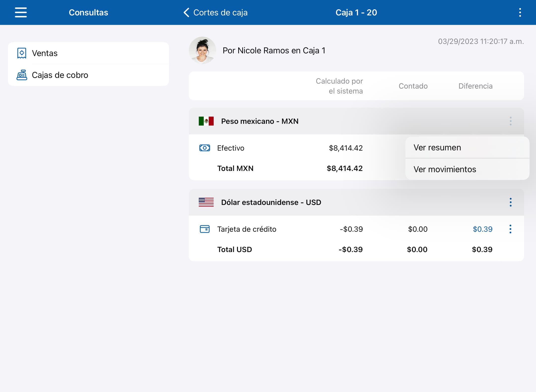Open Tarjeta de crédito row options
This screenshot has width=536, height=392.
[x=510, y=229]
